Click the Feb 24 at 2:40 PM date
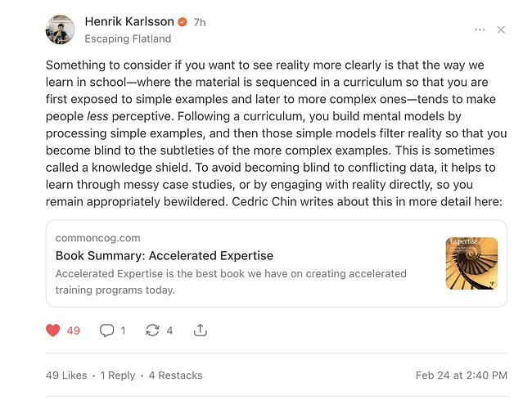Image resolution: width=532 pixels, height=409 pixels. coord(461,375)
